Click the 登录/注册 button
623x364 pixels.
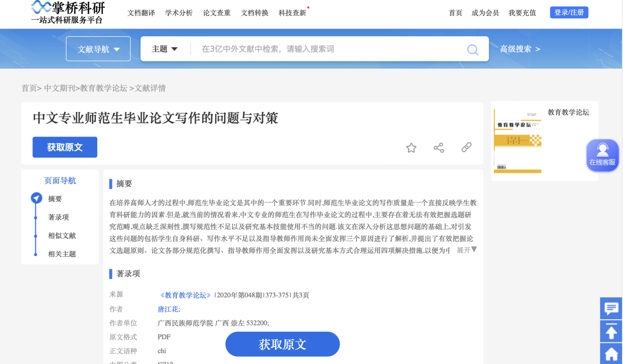point(569,12)
